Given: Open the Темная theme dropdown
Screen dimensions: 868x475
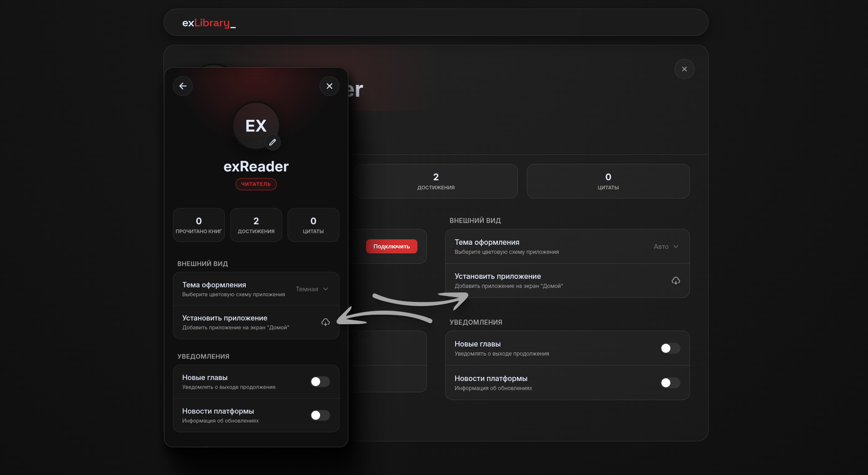Looking at the screenshot, I should 312,289.
